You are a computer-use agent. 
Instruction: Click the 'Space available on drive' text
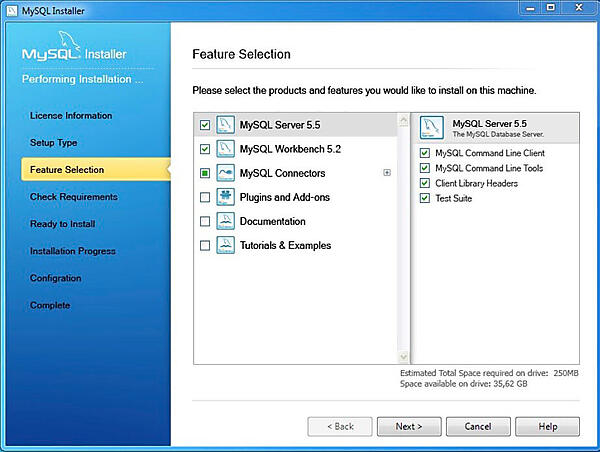pyautogui.click(x=463, y=383)
